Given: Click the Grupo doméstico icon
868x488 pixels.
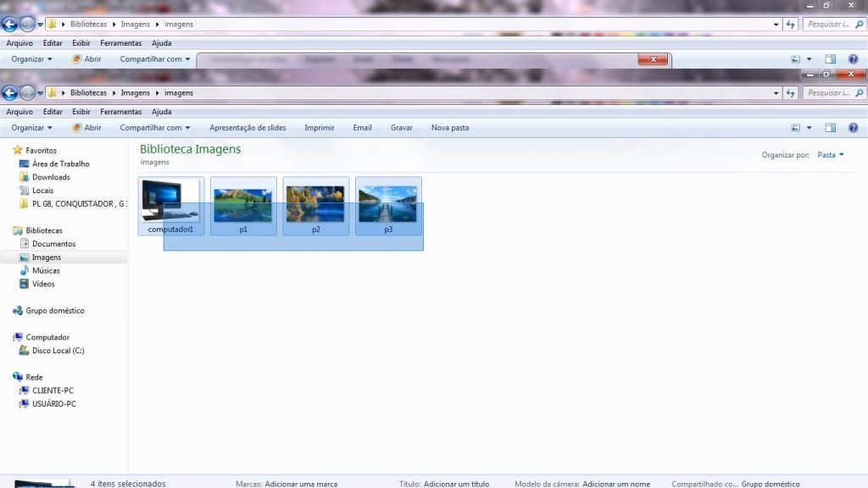Looking at the screenshot, I should 18,311.
